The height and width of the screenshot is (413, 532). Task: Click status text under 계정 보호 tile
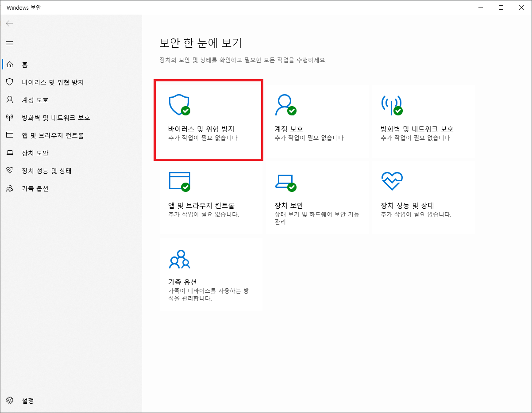310,138
